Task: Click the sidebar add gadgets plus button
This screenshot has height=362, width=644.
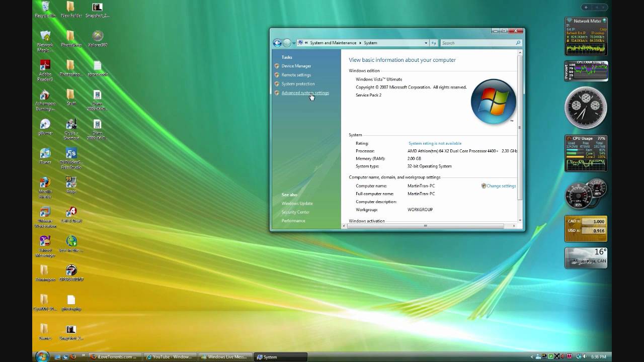Action: point(586,8)
